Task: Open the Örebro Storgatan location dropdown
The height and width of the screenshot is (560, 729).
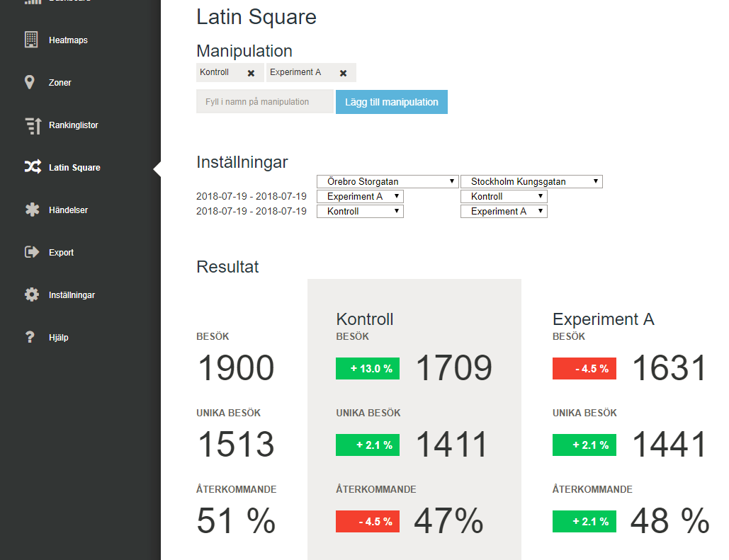Action: (x=388, y=181)
